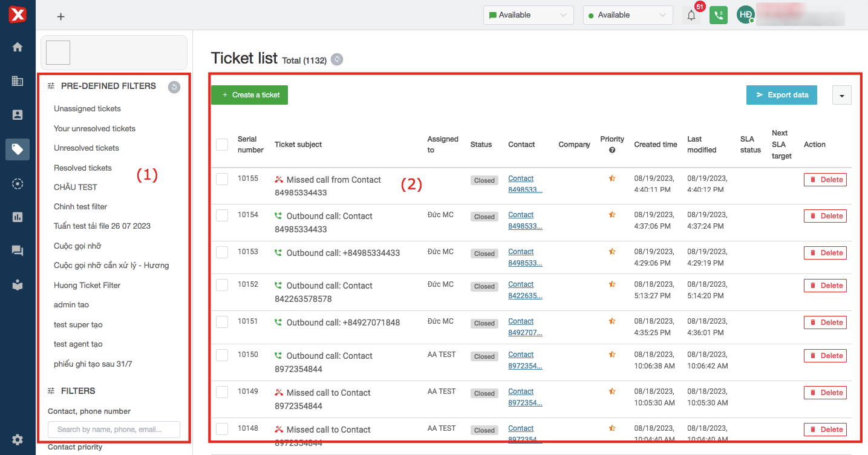Type in the contact search field
Image resolution: width=868 pixels, height=455 pixels.
[114, 430]
